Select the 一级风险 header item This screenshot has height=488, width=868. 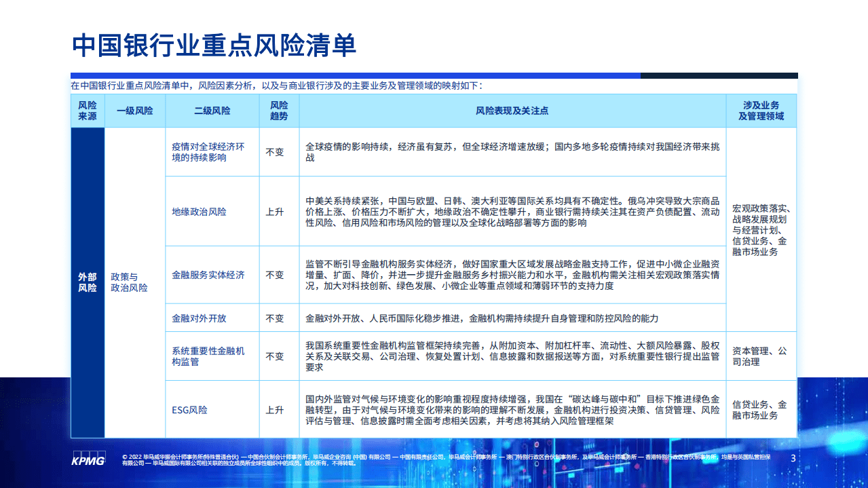click(134, 111)
